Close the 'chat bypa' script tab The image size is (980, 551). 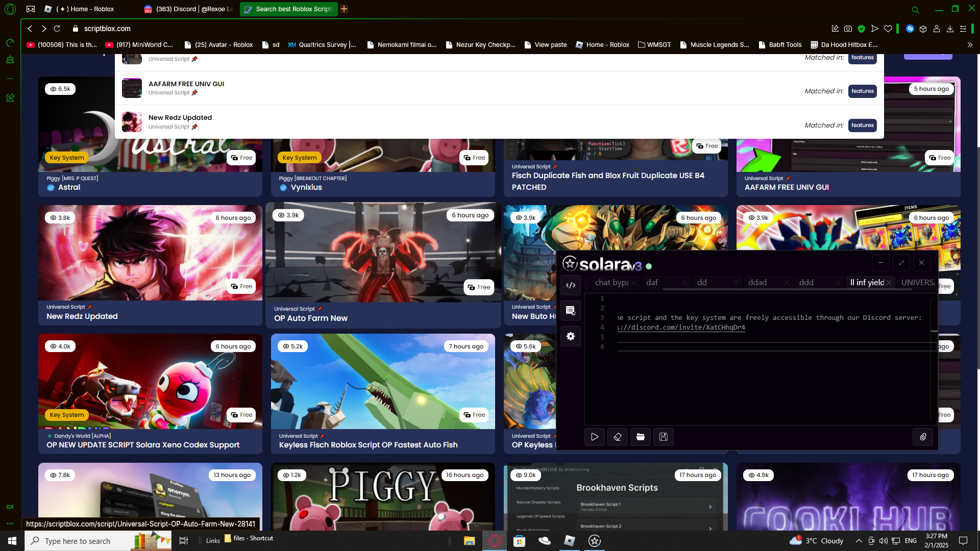[x=634, y=283]
